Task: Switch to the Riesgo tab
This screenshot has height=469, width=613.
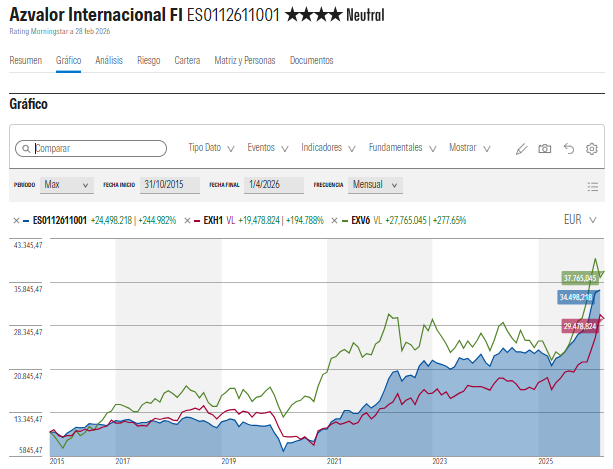Action: pos(148,60)
